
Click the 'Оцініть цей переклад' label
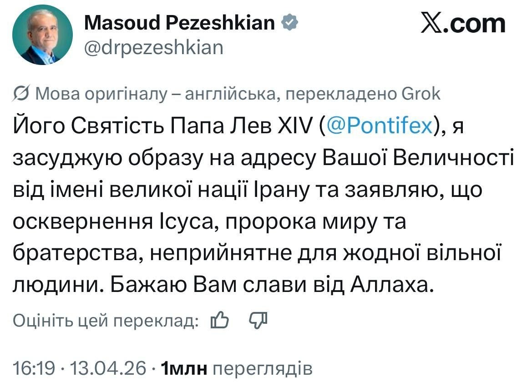(106, 321)
